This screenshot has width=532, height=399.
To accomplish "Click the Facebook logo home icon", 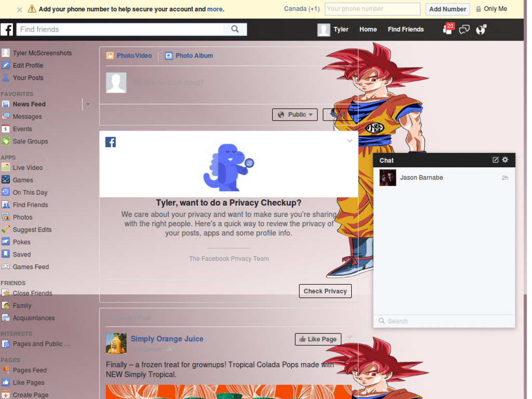I will [7, 30].
